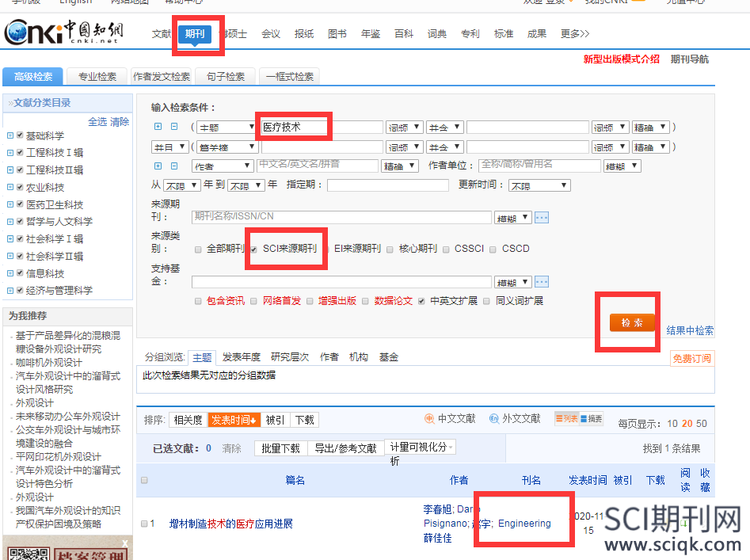This screenshot has height=560, width=750.
Task: Sort results by 被引
Action: click(x=275, y=420)
